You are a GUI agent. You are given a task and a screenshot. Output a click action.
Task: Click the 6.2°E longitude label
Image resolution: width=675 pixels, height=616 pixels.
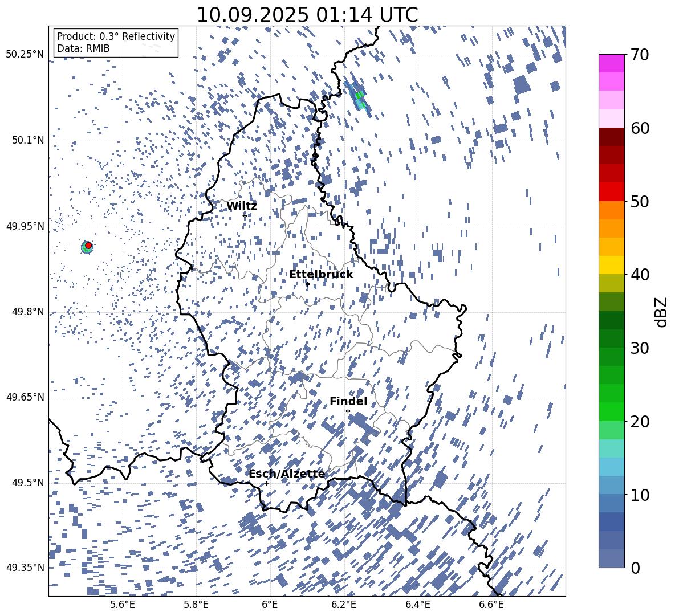point(344,605)
